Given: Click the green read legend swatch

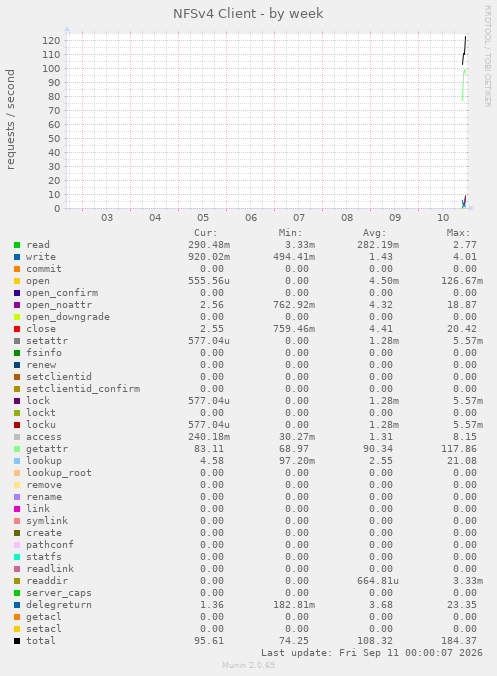Looking at the screenshot, I should pyautogui.click(x=17, y=245).
